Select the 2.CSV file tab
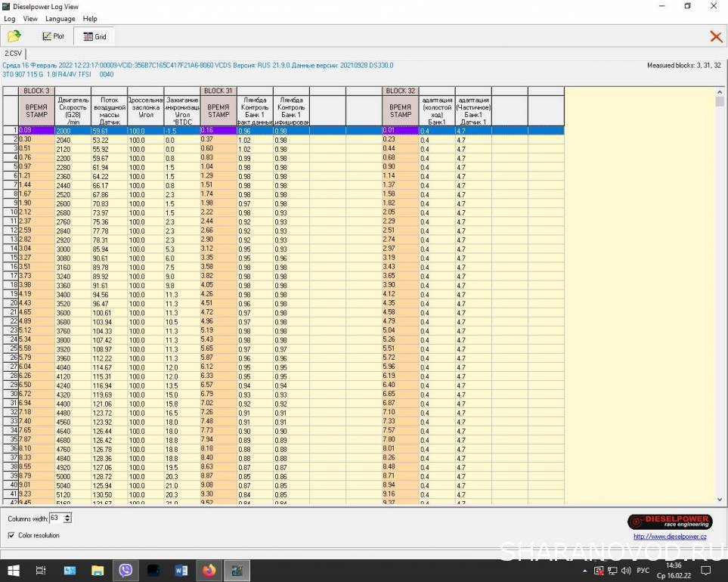Screen dimensions: 728x582 tap(13, 54)
